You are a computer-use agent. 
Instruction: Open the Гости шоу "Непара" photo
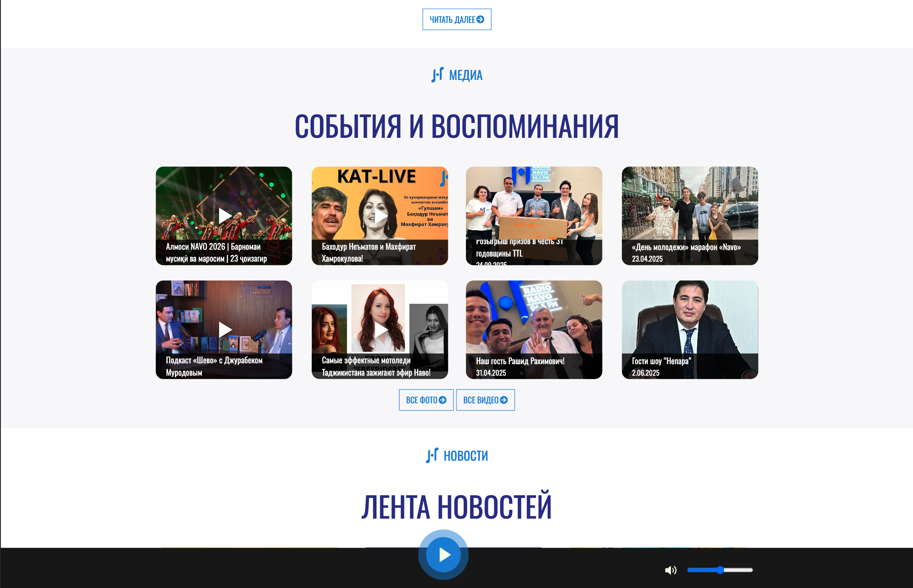(690, 329)
